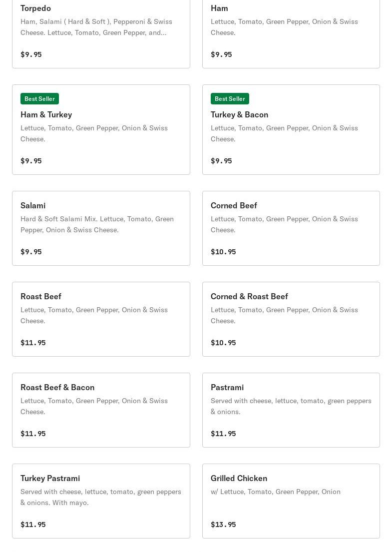Open Roast Beef & Bacon item
392x552 pixels.
pos(57,387)
